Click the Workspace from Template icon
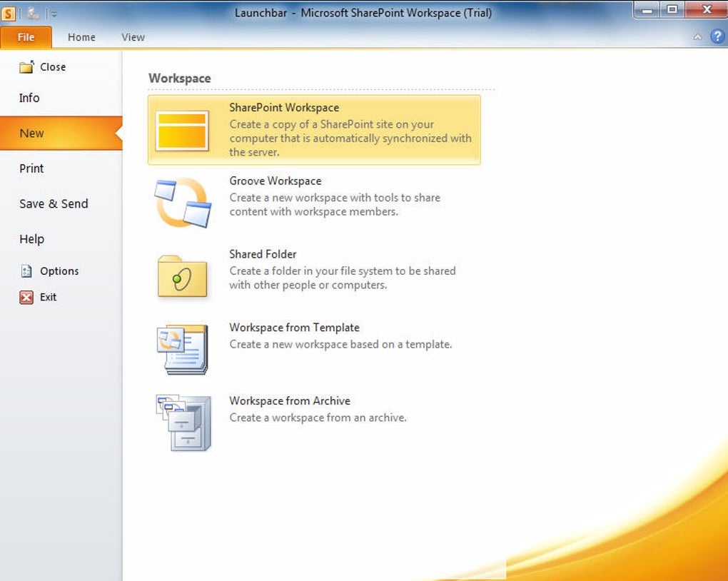 pos(183,349)
